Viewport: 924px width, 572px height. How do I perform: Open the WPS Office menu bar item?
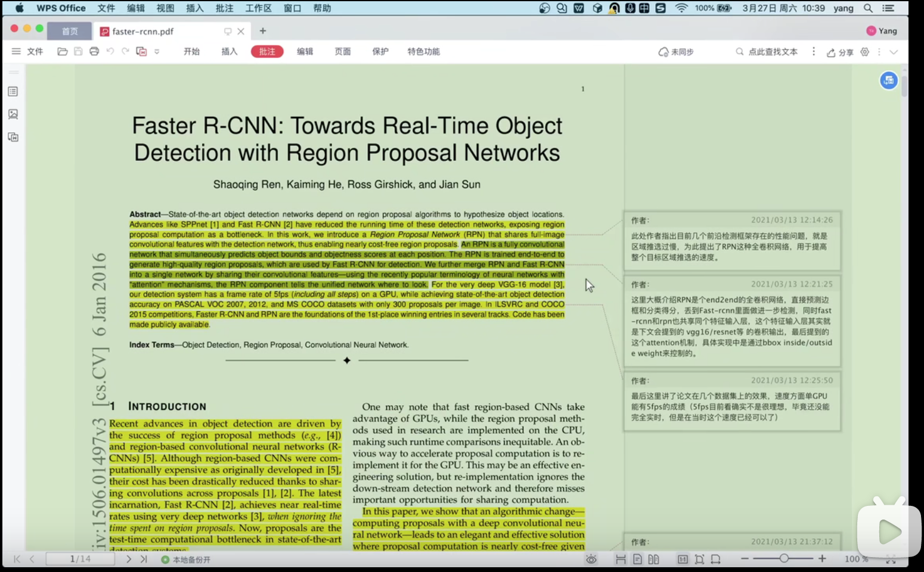point(61,8)
